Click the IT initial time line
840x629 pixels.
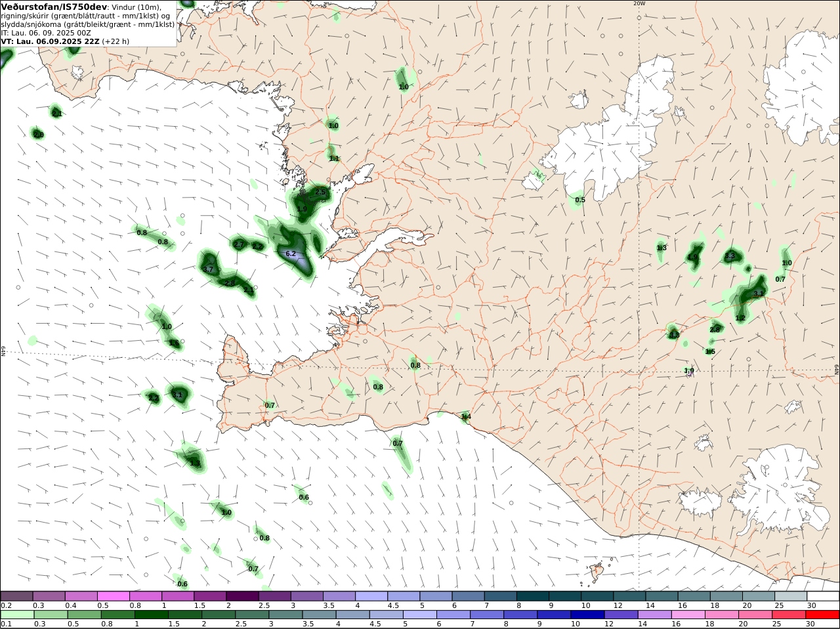46,32
